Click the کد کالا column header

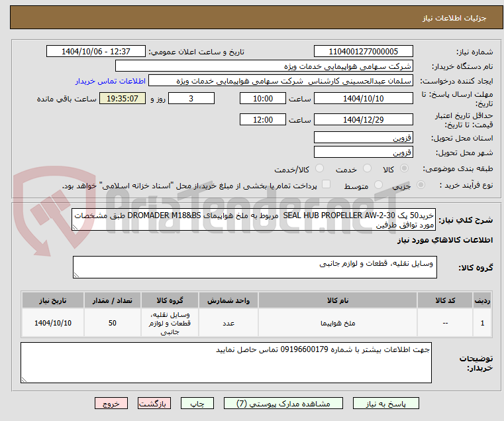click(x=445, y=300)
